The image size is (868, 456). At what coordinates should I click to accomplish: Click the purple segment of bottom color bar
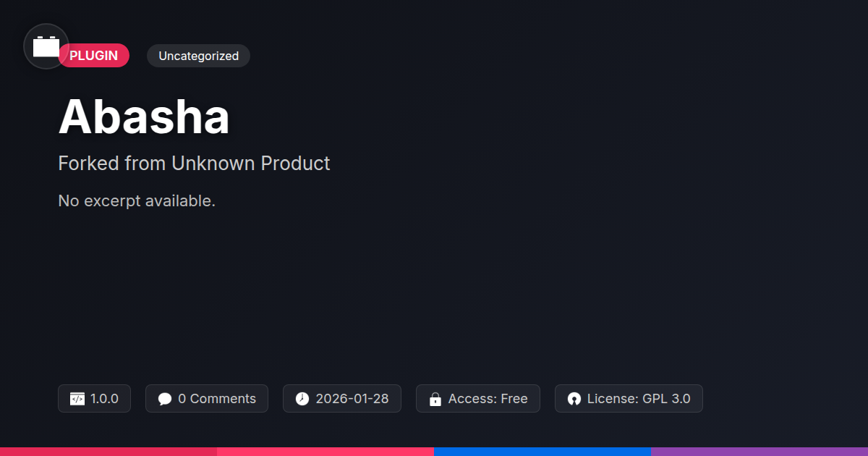click(759, 452)
